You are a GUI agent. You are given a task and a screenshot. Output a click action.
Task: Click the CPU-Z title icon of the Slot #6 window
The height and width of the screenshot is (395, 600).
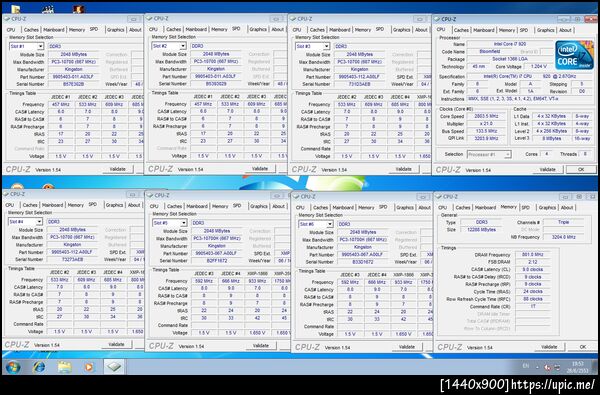(x=297, y=196)
